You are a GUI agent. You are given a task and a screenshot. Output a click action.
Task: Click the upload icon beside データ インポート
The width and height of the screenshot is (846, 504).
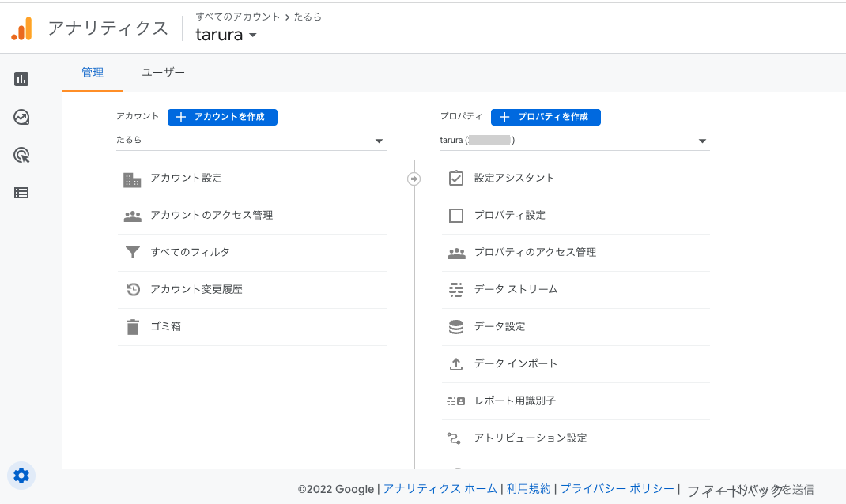pyautogui.click(x=456, y=364)
